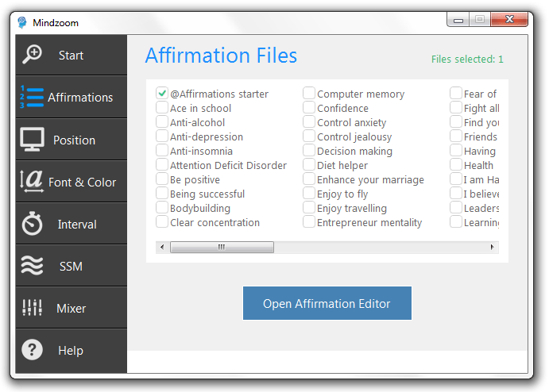Click the Start magnifier icon in sidebar

click(32, 55)
